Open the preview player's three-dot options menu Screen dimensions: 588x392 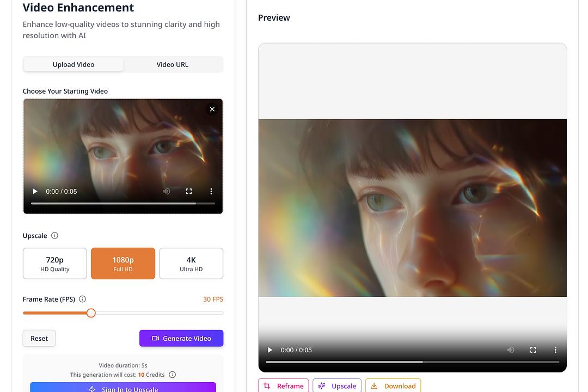coord(555,350)
